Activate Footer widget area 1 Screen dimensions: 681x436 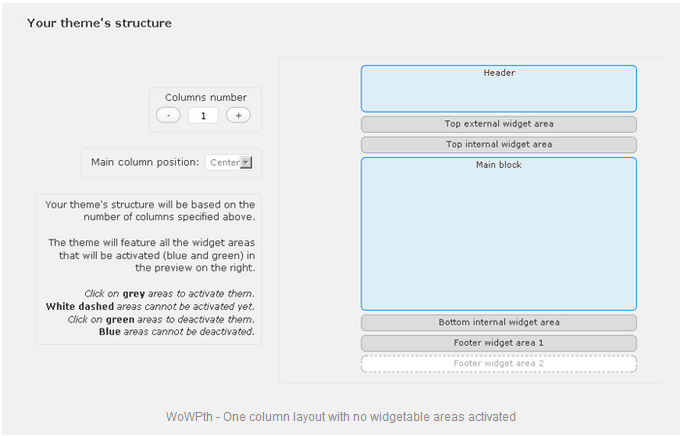point(499,343)
